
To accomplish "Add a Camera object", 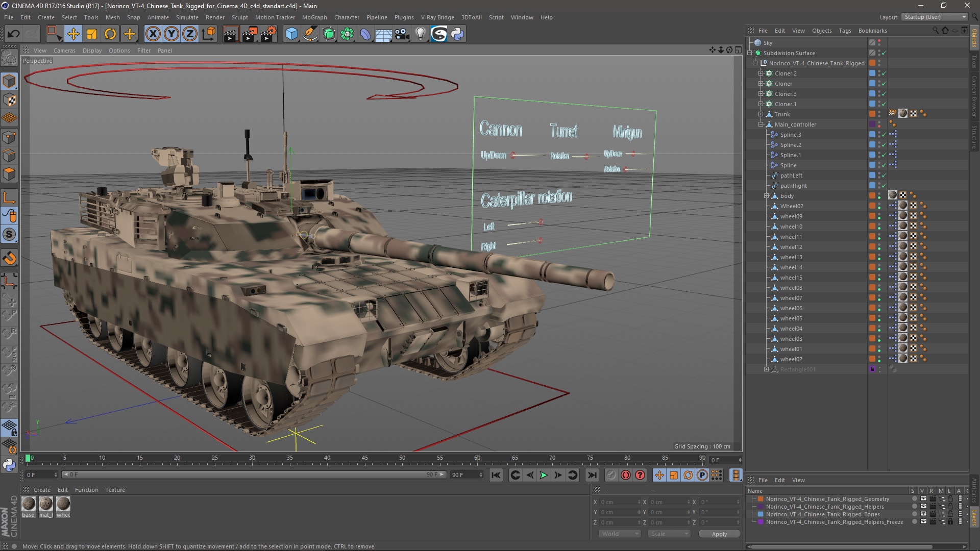I will click(402, 34).
